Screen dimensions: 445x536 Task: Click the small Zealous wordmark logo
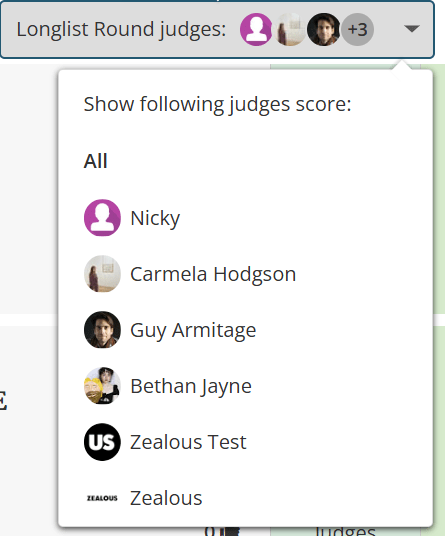(x=102, y=498)
